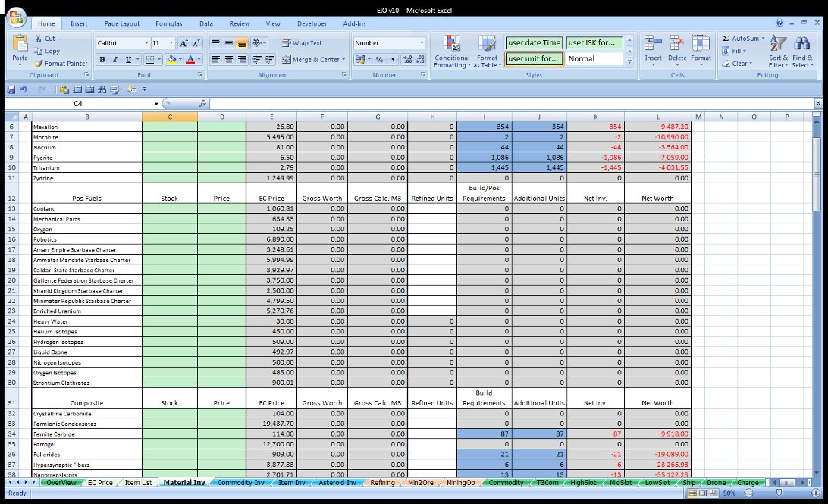828x504 pixels.
Task: Click the Paste icon
Action: tap(20, 44)
